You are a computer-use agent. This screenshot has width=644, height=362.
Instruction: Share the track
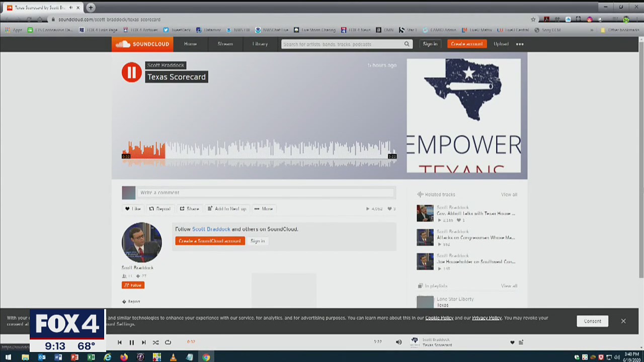pyautogui.click(x=190, y=209)
